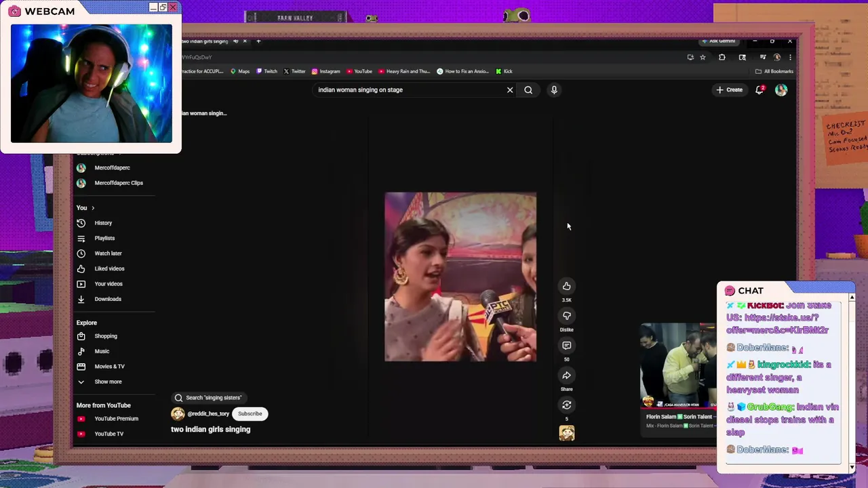Open the Twitter bookmark
This screenshot has height=488, width=868.
coord(294,71)
